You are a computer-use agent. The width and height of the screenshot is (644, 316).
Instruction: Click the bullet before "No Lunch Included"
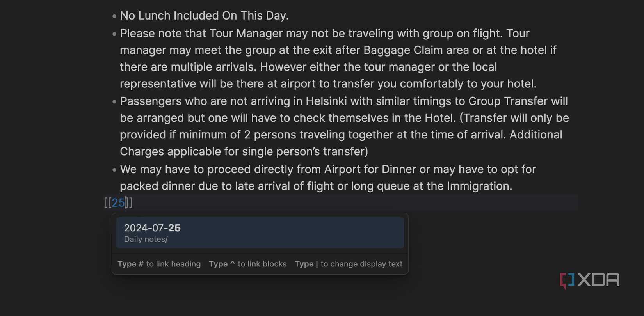114,16
